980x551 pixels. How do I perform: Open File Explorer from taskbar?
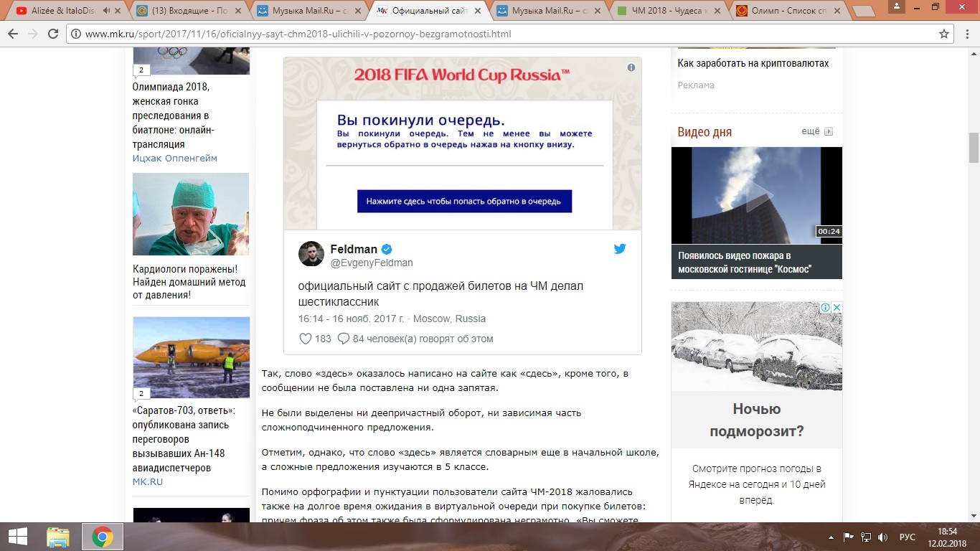pos(59,537)
